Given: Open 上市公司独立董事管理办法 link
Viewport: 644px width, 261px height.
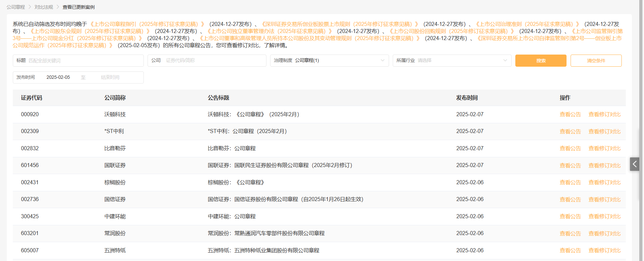Looking at the screenshot, I should coord(269,31).
